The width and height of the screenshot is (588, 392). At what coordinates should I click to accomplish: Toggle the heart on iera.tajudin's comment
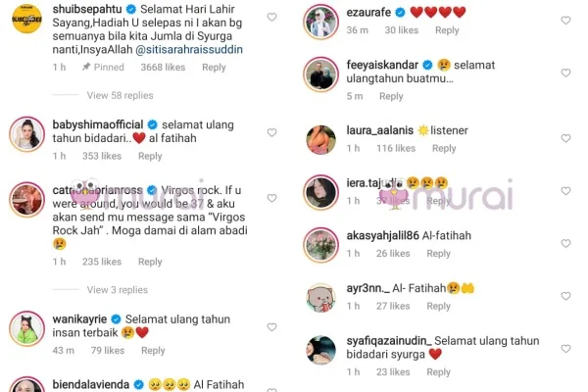click(565, 191)
